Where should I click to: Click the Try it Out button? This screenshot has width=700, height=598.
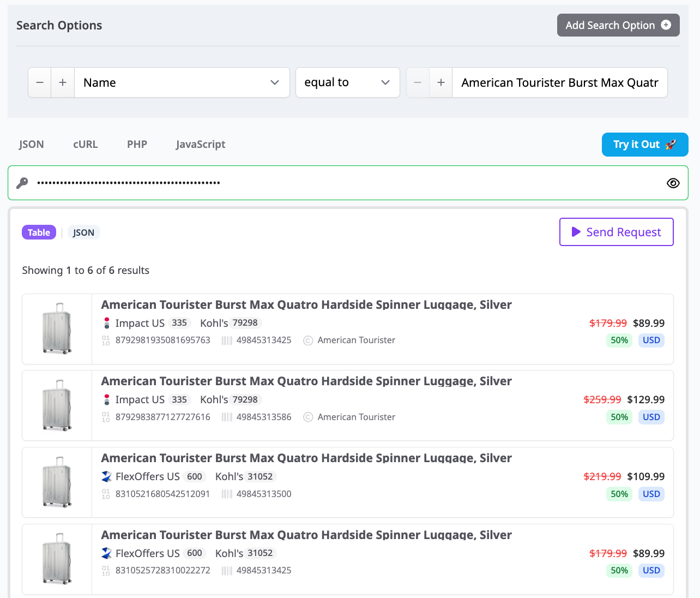point(645,145)
